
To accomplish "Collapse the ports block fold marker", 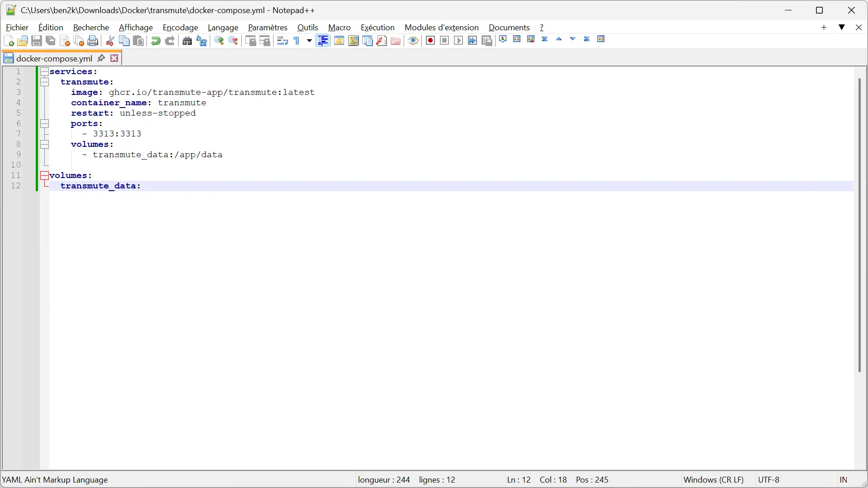I will pos(44,123).
